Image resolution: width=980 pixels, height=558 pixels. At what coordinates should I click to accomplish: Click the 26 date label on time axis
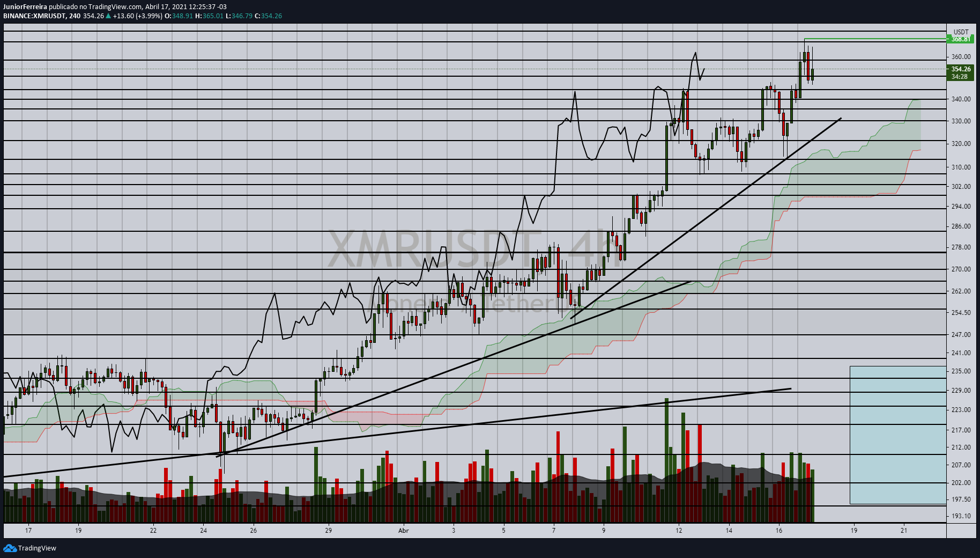tap(254, 531)
